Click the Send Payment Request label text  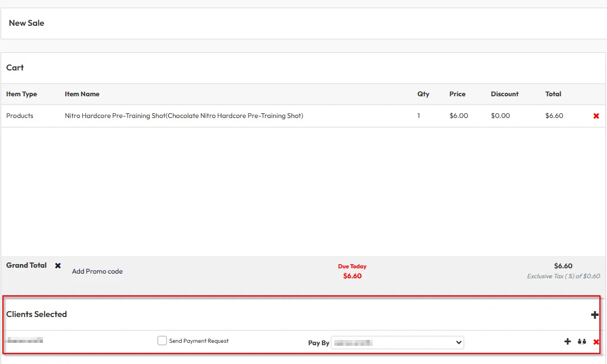tap(199, 341)
